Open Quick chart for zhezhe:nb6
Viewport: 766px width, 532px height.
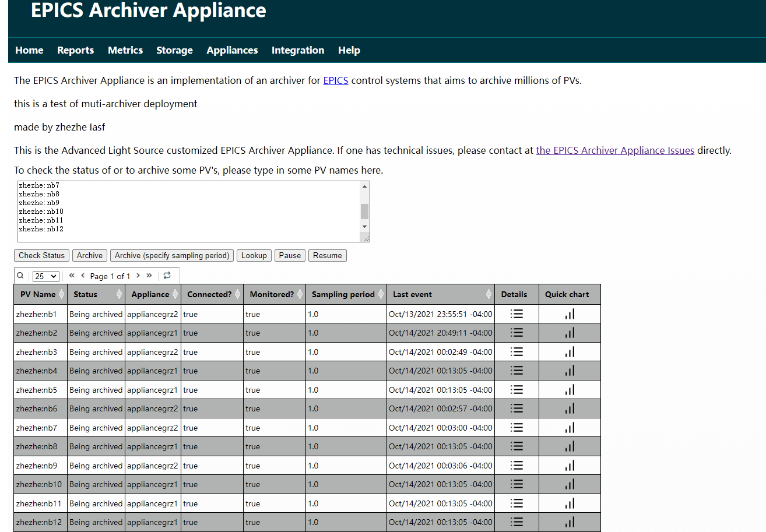(x=570, y=408)
